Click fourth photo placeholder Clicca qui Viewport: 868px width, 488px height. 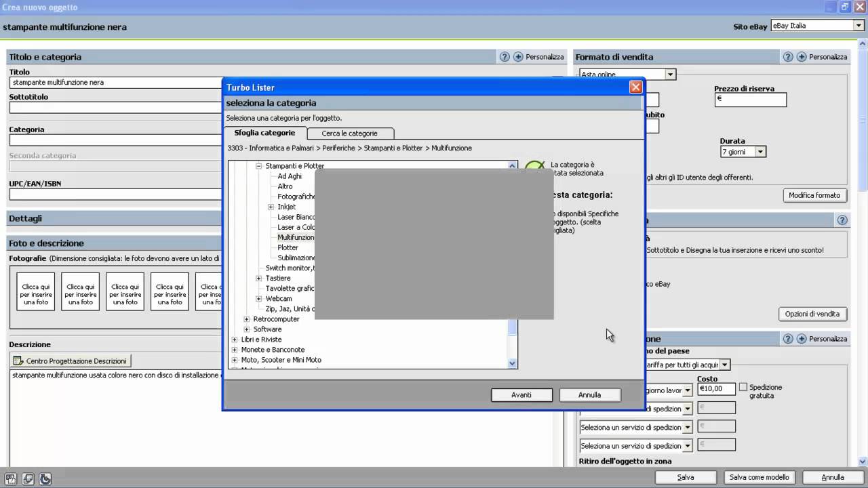170,292
